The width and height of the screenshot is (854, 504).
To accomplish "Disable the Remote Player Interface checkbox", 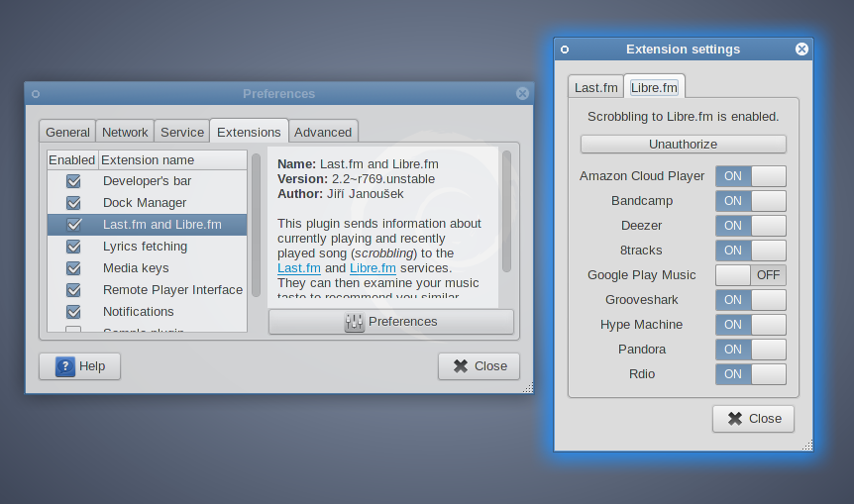I will click(x=73, y=290).
